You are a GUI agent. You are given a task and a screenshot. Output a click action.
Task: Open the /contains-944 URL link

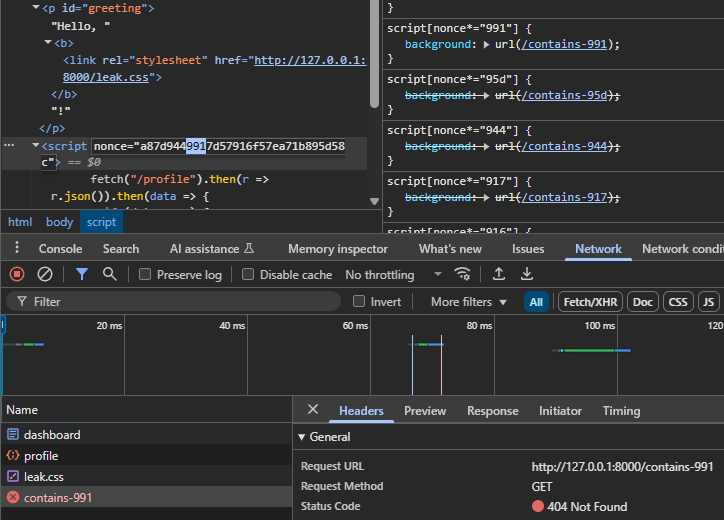[564, 146]
